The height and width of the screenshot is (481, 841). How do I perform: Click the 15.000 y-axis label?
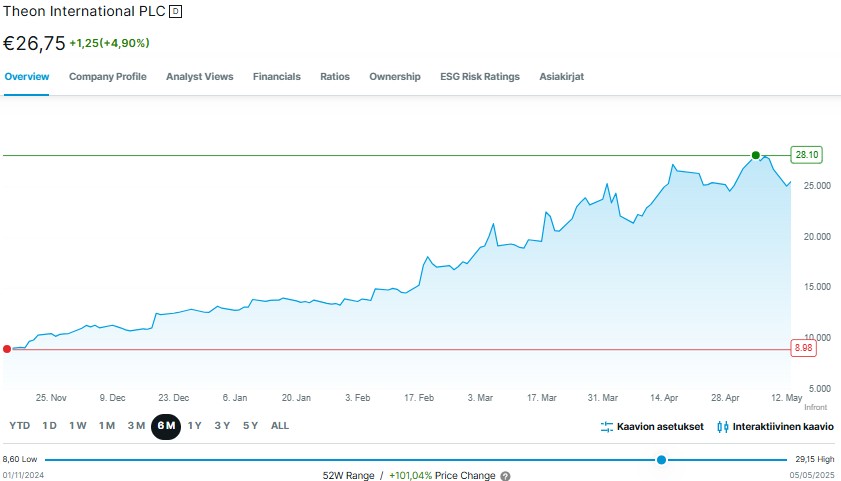click(817, 287)
